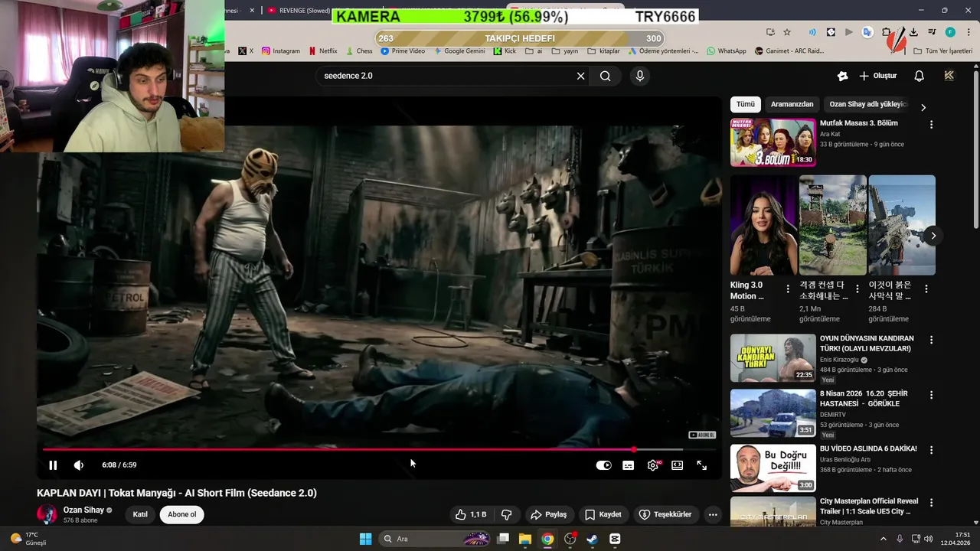This screenshot has height=551, width=980.
Task: Open Mutfak Masası 3. Bölüm thumbnail
Action: tap(773, 142)
